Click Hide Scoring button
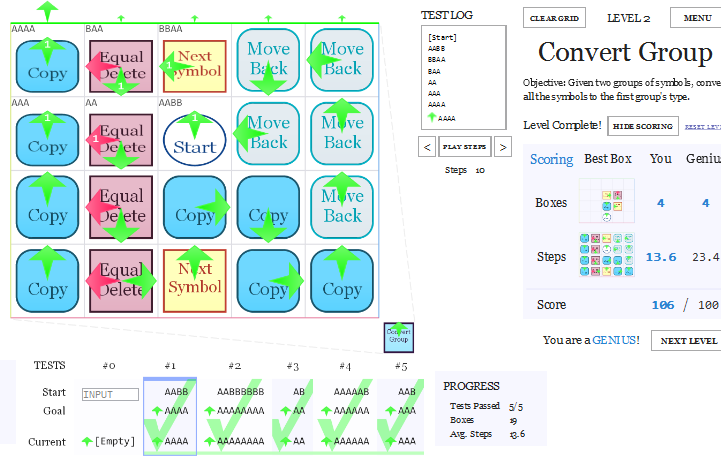Image resolution: width=721 pixels, height=466 pixels. [643, 126]
